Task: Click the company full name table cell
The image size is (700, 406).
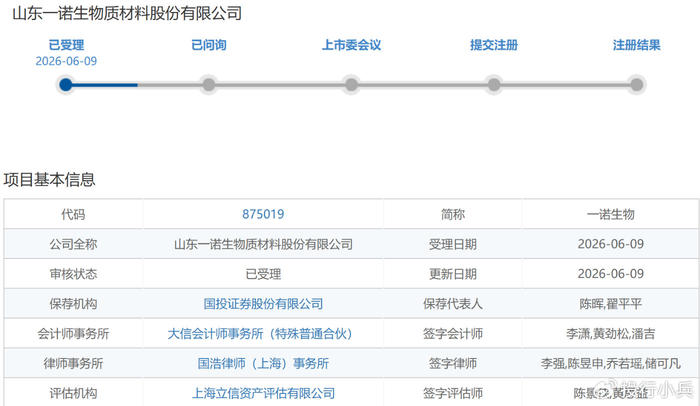Action: (x=263, y=244)
